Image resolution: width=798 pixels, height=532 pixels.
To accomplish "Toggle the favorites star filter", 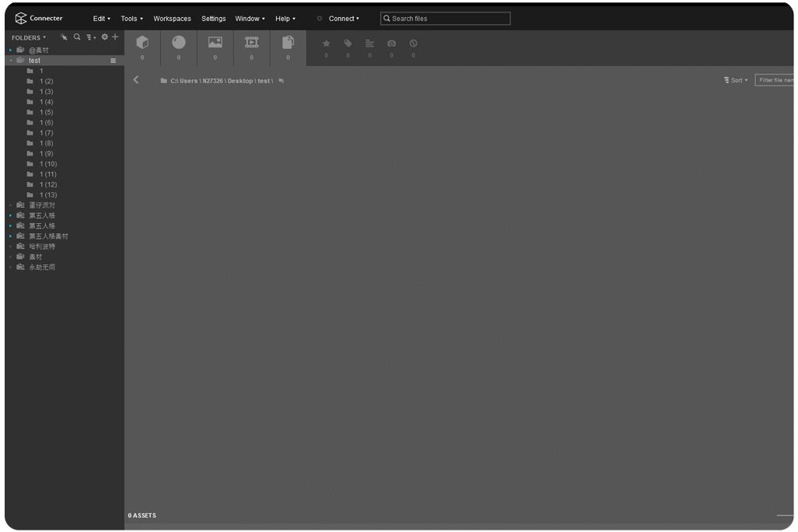I will point(326,44).
